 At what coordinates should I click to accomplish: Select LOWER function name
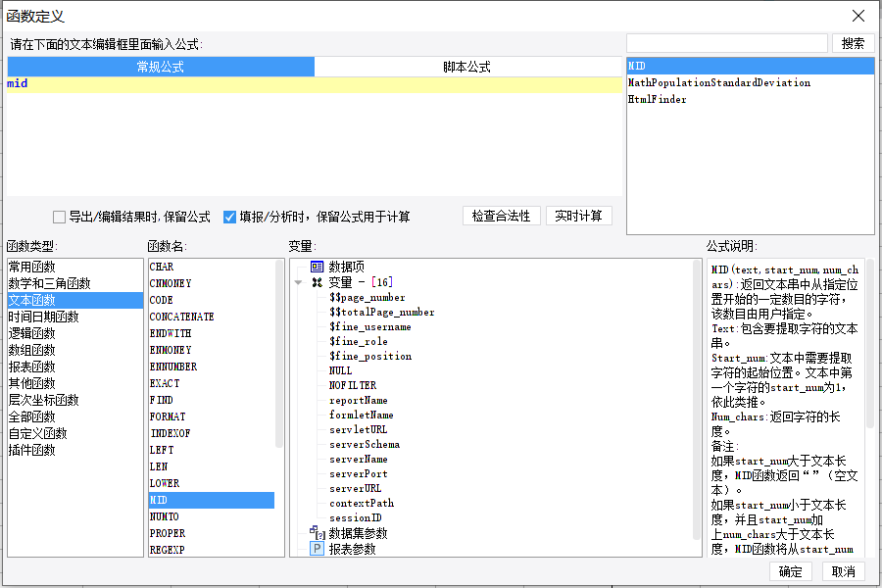(212, 483)
